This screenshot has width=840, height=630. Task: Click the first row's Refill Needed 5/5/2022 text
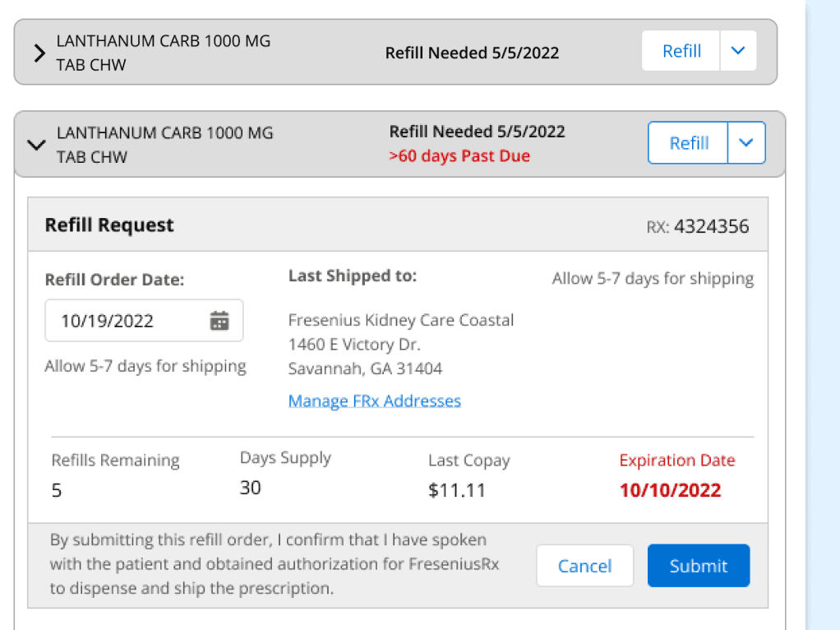(x=472, y=53)
